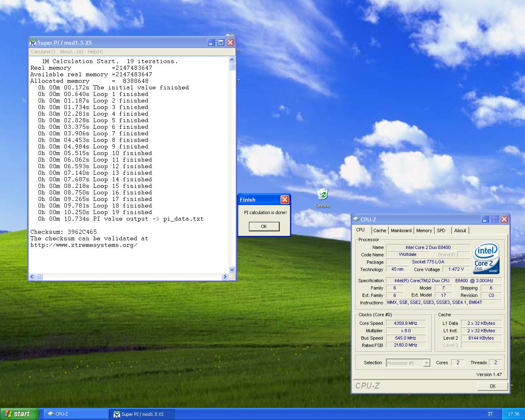Click the Name field Intel Core 2 Duo E8400
525x420 pixels.
428,247
